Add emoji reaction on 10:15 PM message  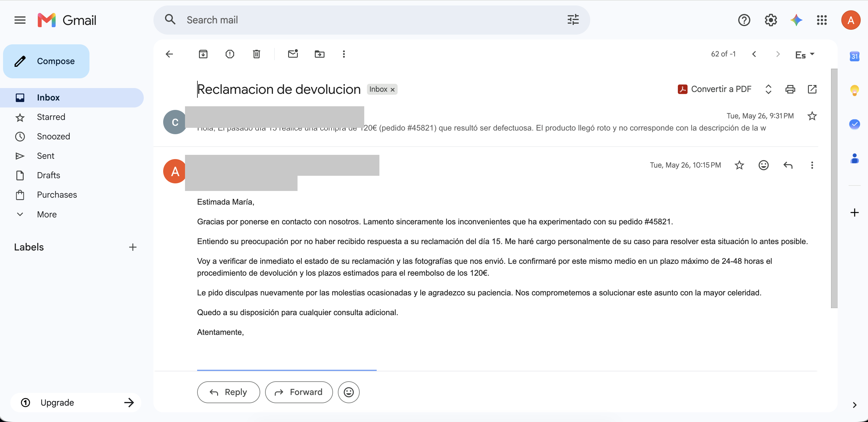[x=764, y=165]
